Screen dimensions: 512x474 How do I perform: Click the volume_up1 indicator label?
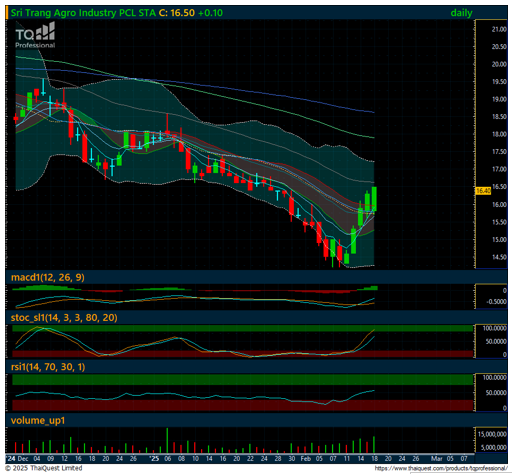click(38, 420)
